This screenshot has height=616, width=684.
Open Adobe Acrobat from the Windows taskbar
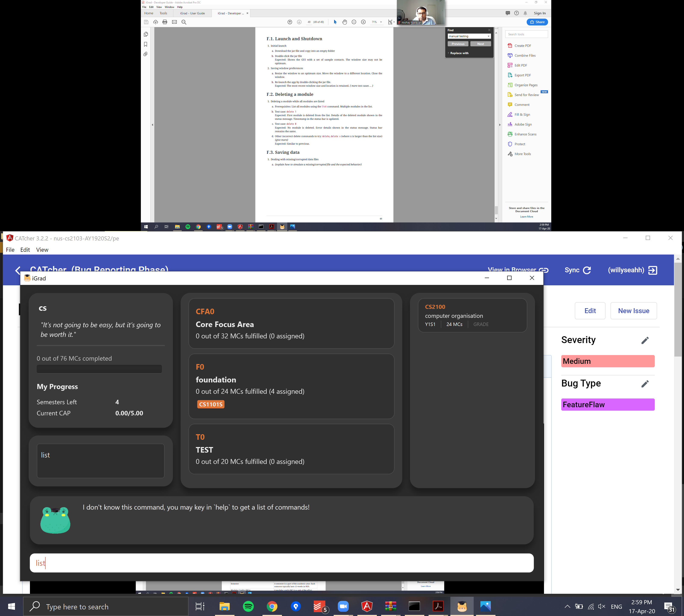click(x=438, y=606)
